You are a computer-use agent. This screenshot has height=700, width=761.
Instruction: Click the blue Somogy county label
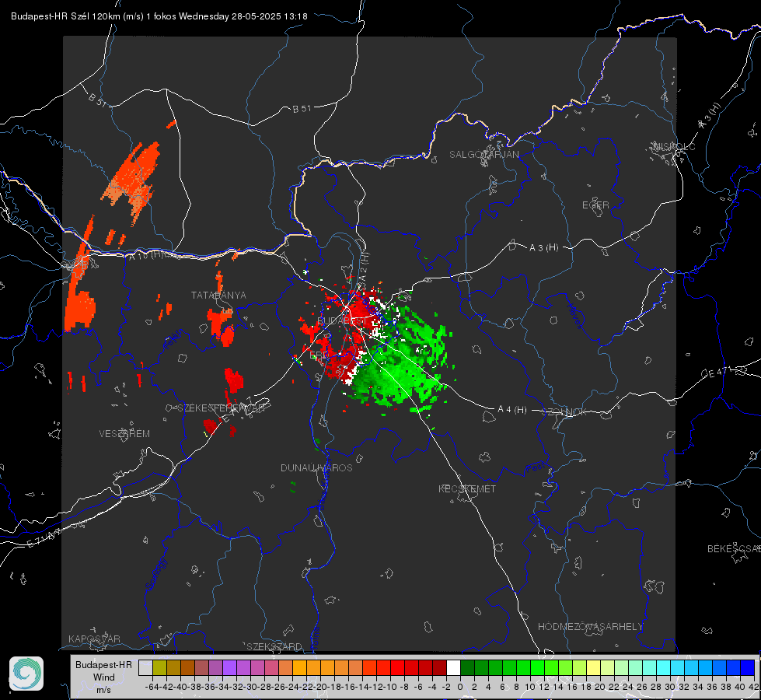(x=157, y=574)
